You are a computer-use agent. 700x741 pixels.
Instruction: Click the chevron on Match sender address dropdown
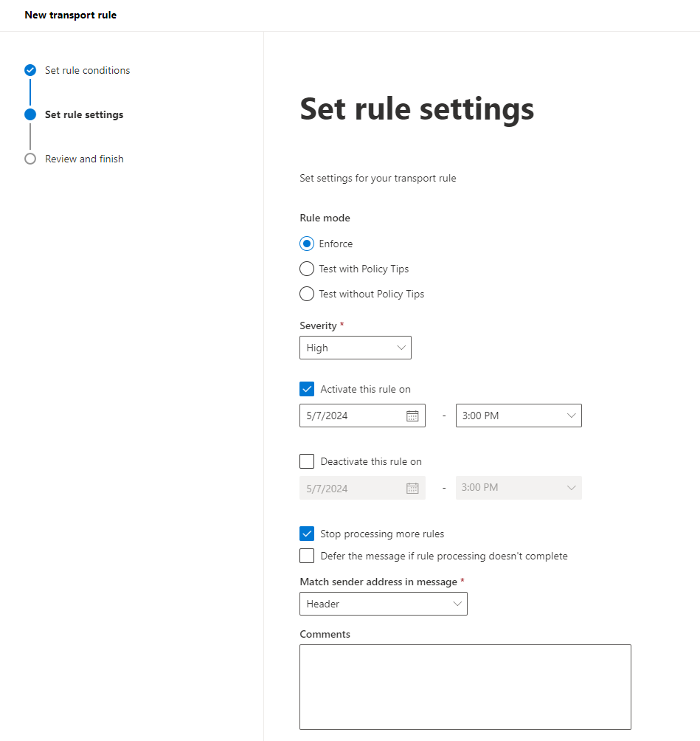pos(457,604)
